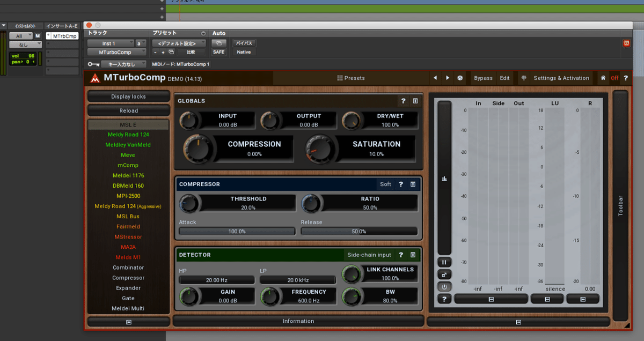The width and height of the screenshot is (644, 341).
Task: Click the random preset dice icon
Action: 460,78
